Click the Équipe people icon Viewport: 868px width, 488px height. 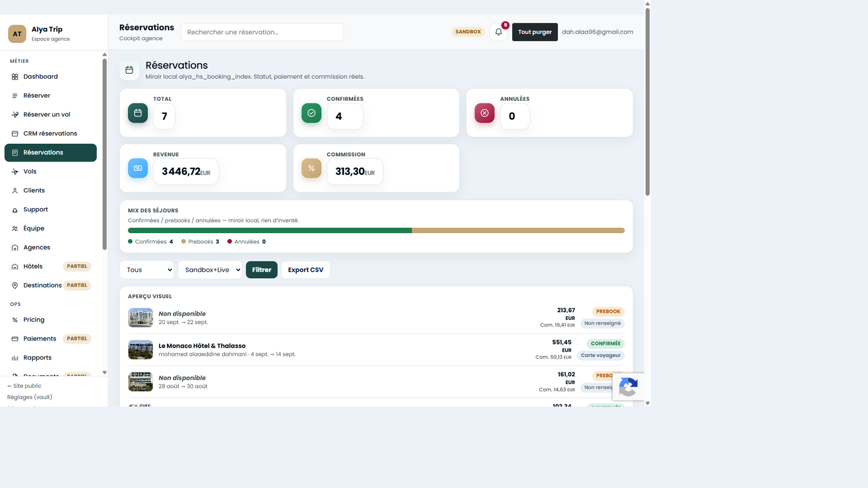click(x=15, y=229)
